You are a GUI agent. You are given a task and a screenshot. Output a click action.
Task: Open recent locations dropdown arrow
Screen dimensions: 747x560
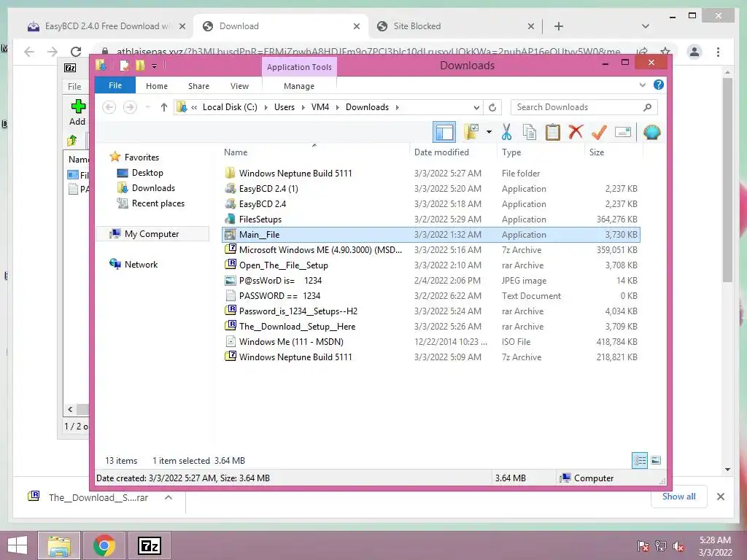pyautogui.click(x=147, y=107)
